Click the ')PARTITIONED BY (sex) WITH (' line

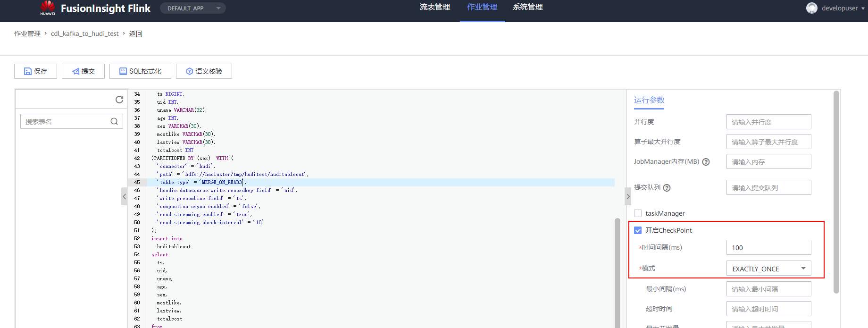[x=192, y=158]
